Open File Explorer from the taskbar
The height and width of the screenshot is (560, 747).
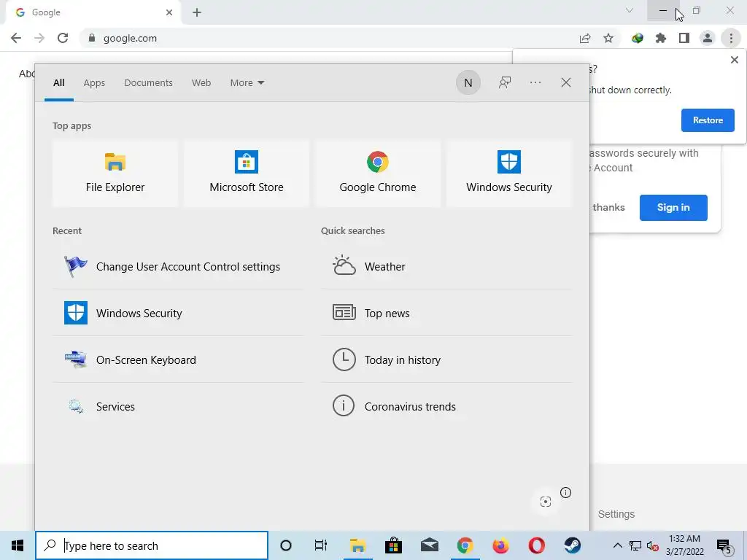(x=357, y=545)
